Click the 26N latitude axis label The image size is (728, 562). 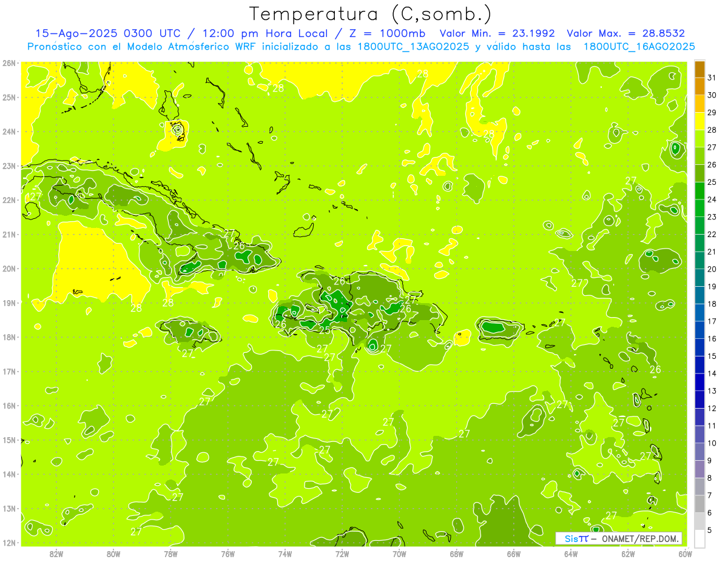[x=8, y=63]
